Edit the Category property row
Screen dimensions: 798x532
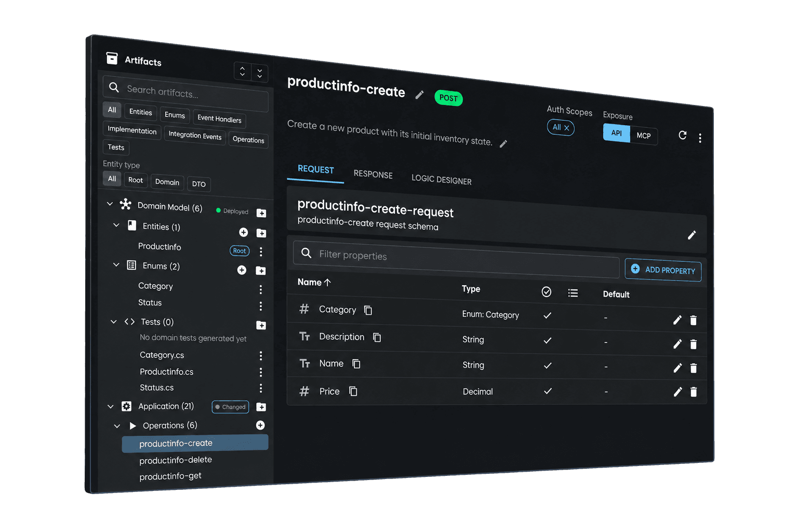(x=677, y=320)
